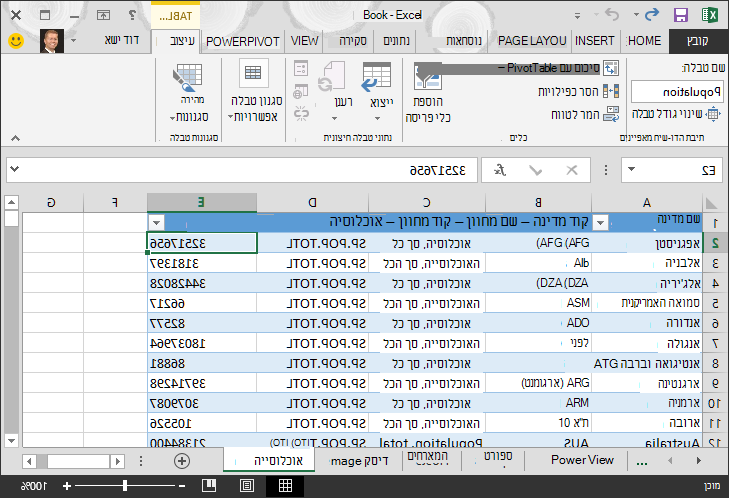729x498 pixels.
Task: Switch to Page Layout view in status bar
Action: (x=247, y=485)
